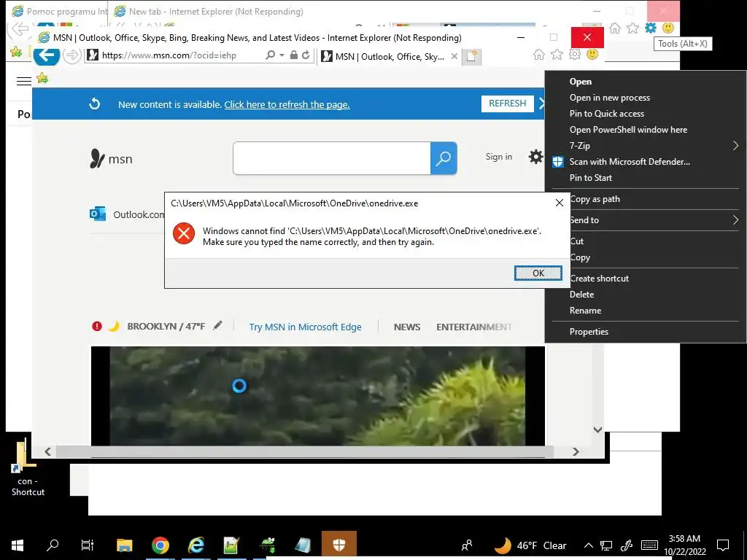This screenshot has width=747, height=560.
Task: Show hidden system tray icons
Action: [x=589, y=545]
